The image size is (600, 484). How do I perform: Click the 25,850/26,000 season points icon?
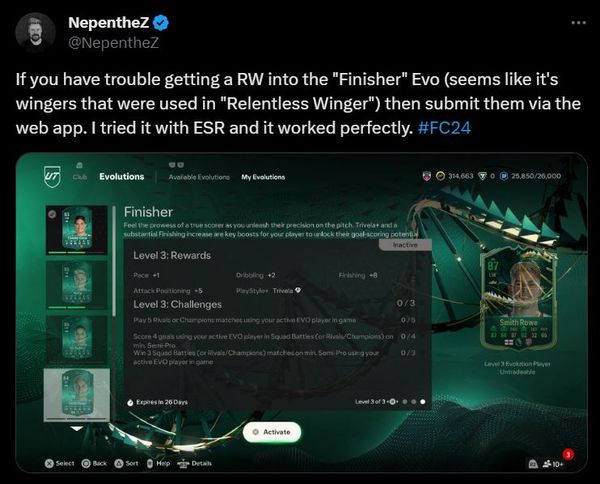505,175
